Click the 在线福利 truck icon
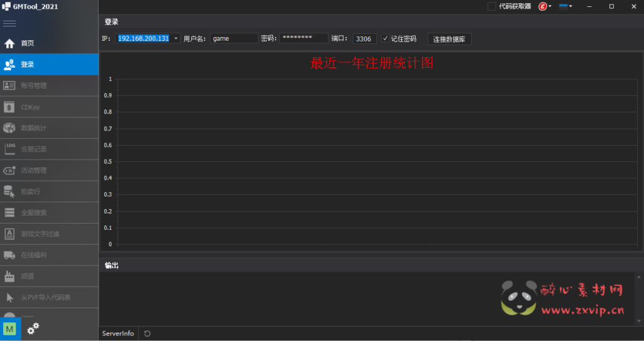 click(9, 255)
